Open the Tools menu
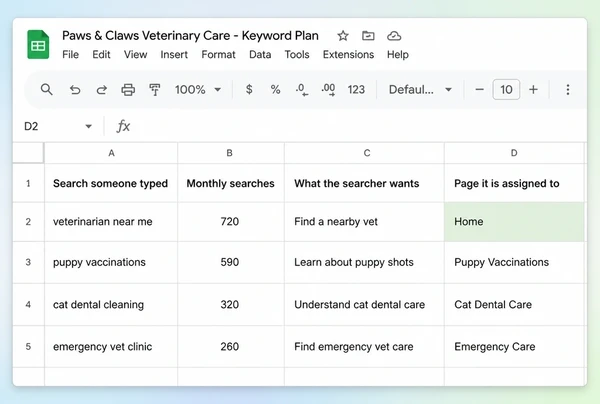 (297, 55)
